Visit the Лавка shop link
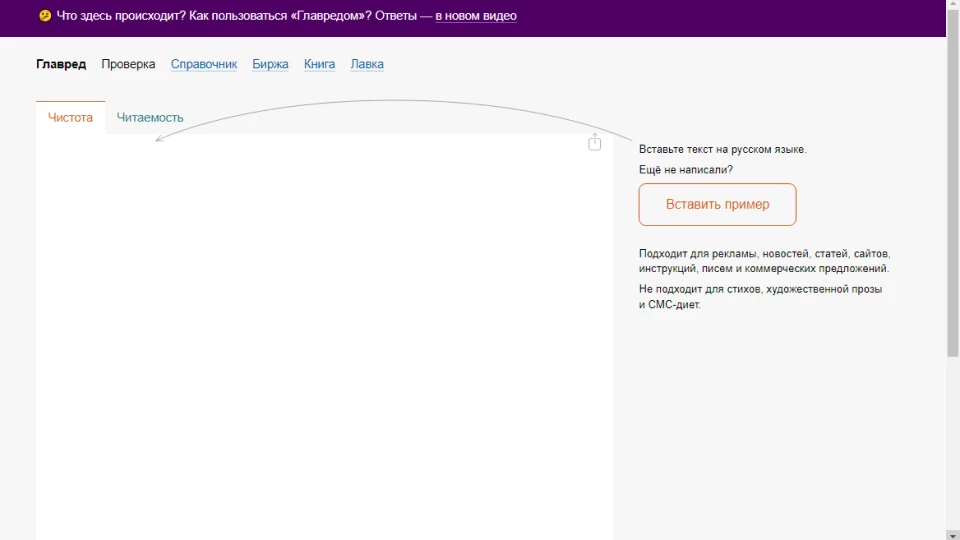 pos(367,64)
